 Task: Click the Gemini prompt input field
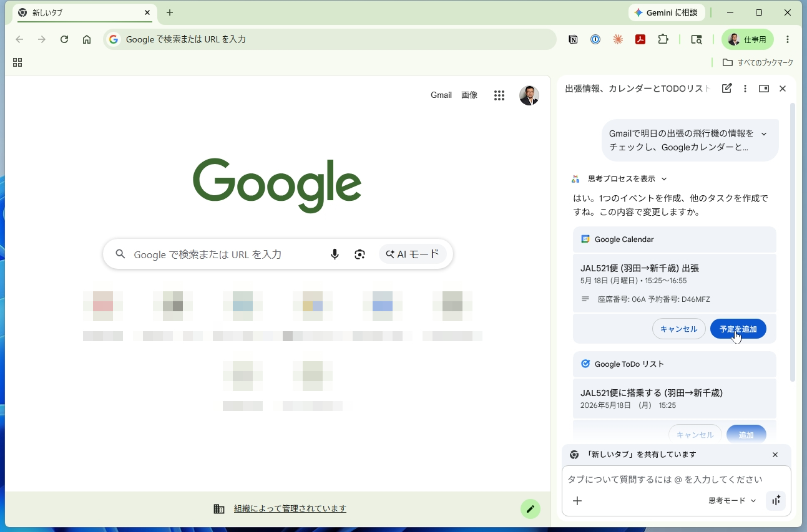676,480
